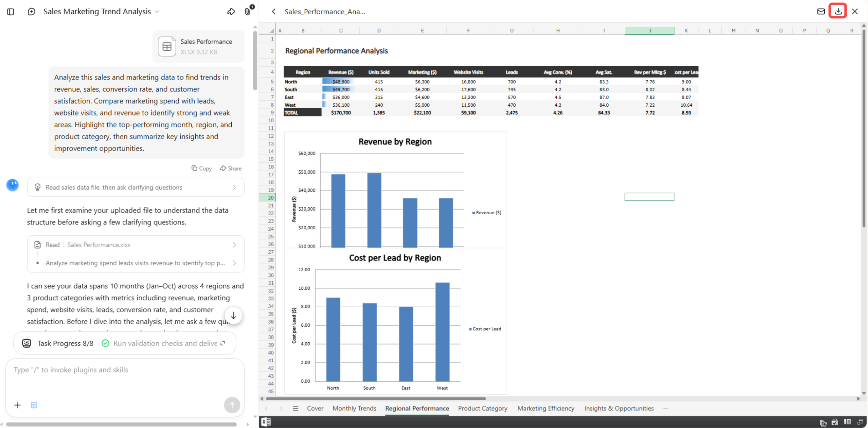Click the Excel logo in status bar
The height and width of the screenshot is (428, 868).
(266, 422)
